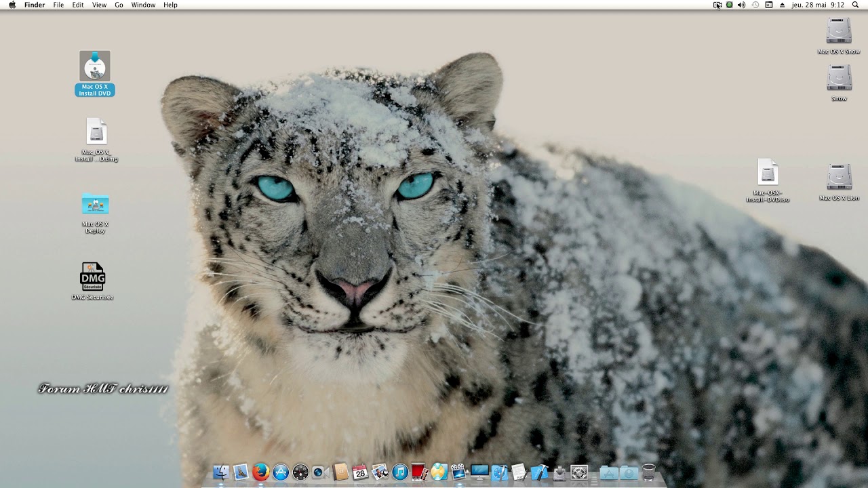Open the volume menu bar control
Image resolution: width=868 pixels, height=488 pixels.
(741, 5)
